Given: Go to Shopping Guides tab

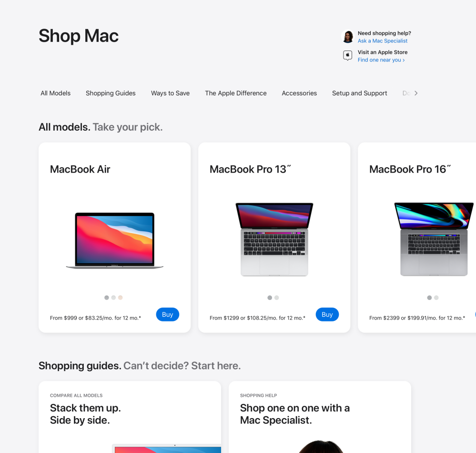Looking at the screenshot, I should [111, 93].
